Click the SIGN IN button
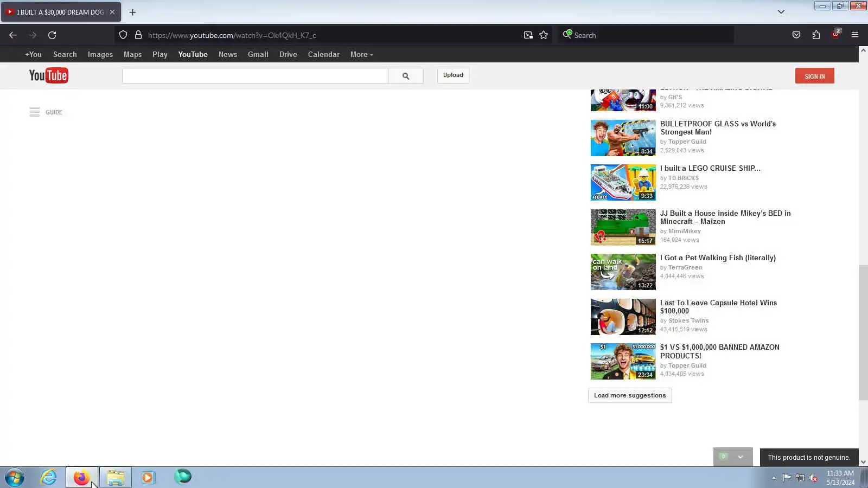868x488 pixels. click(x=814, y=76)
